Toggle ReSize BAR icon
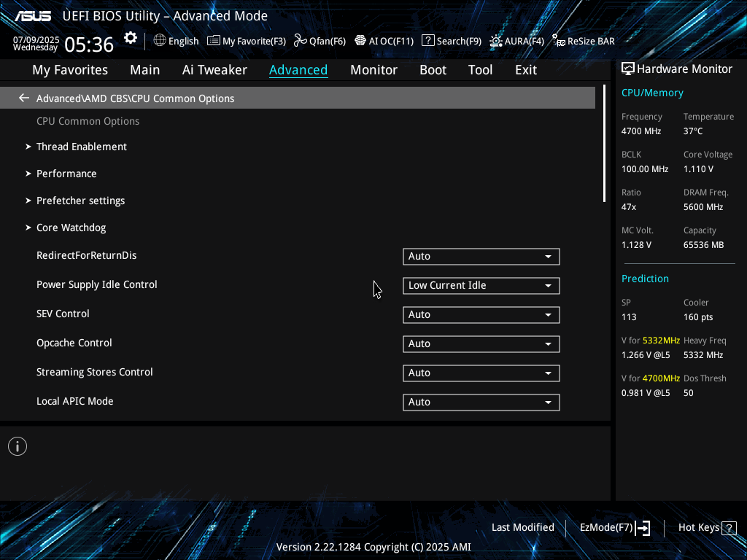 [x=558, y=41]
